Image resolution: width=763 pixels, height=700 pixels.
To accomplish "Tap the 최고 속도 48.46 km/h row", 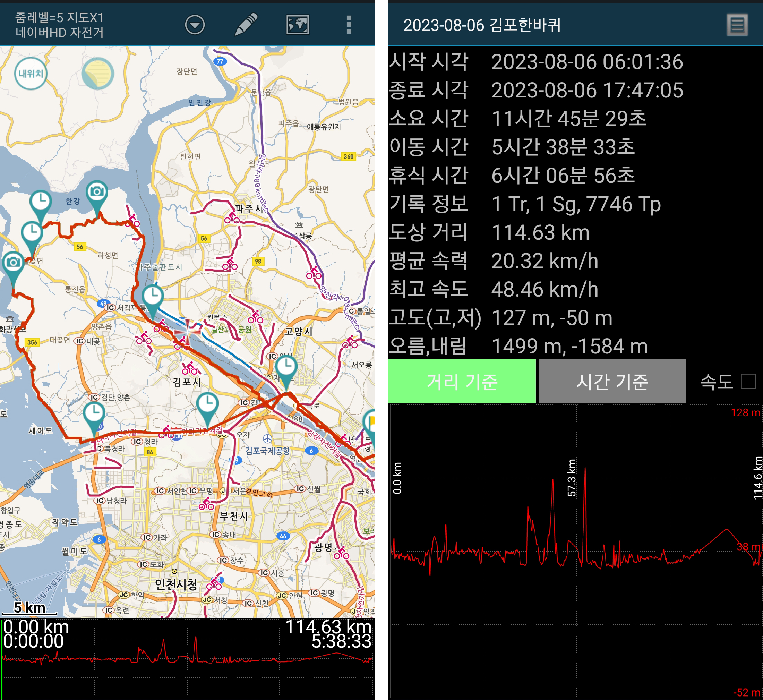I will [x=576, y=289].
